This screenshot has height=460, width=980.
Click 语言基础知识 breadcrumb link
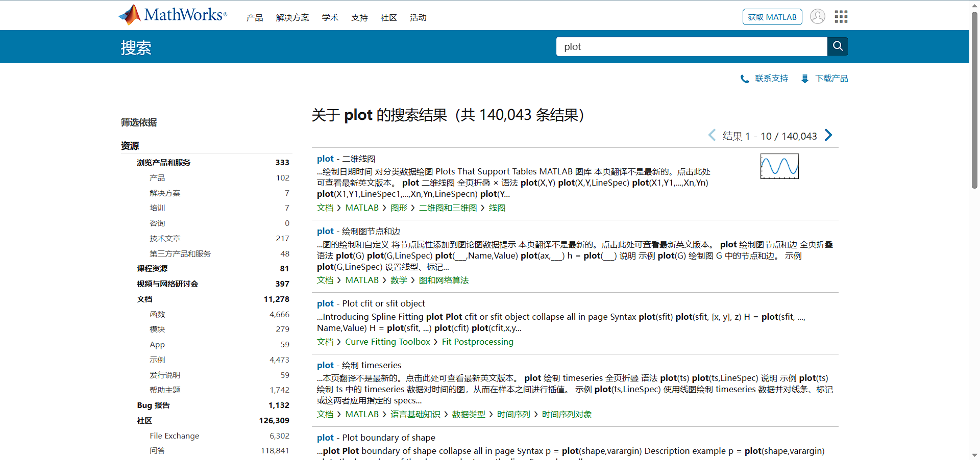415,415
